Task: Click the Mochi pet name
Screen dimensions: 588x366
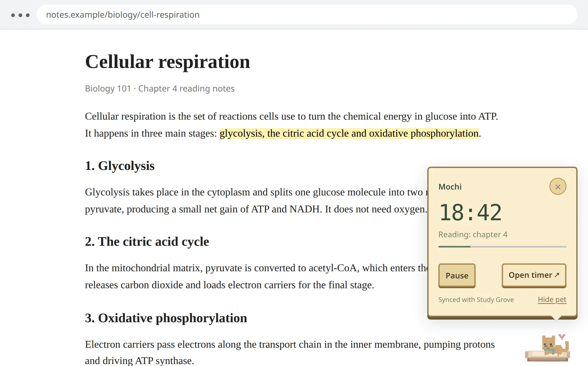Action: coord(450,187)
